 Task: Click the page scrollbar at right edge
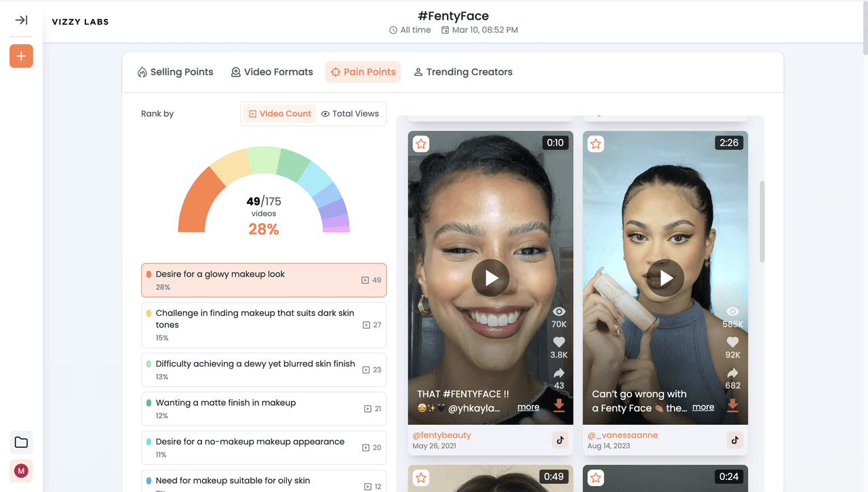pyautogui.click(x=865, y=28)
